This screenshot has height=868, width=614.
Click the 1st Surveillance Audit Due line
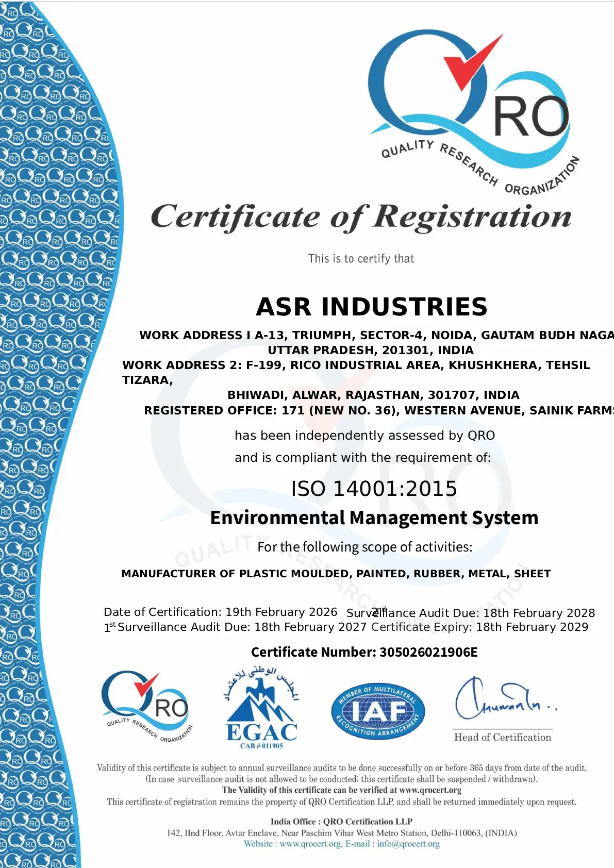[235, 627]
